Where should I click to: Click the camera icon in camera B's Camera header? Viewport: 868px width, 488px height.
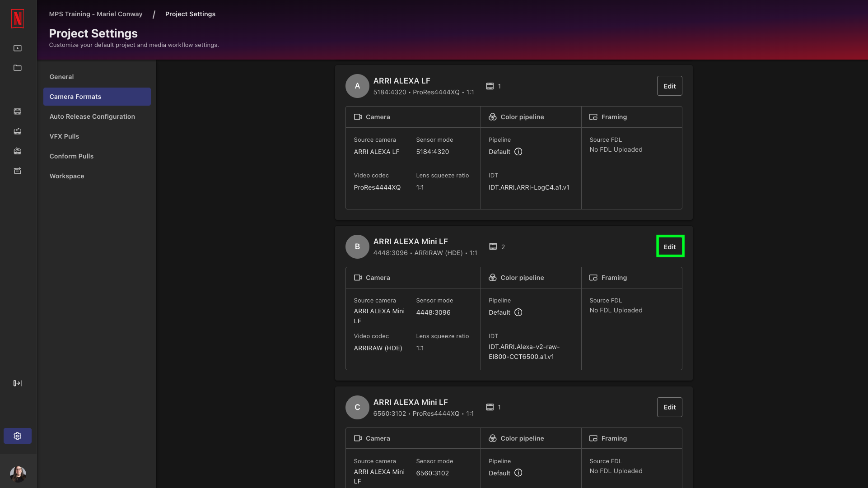[x=358, y=278]
